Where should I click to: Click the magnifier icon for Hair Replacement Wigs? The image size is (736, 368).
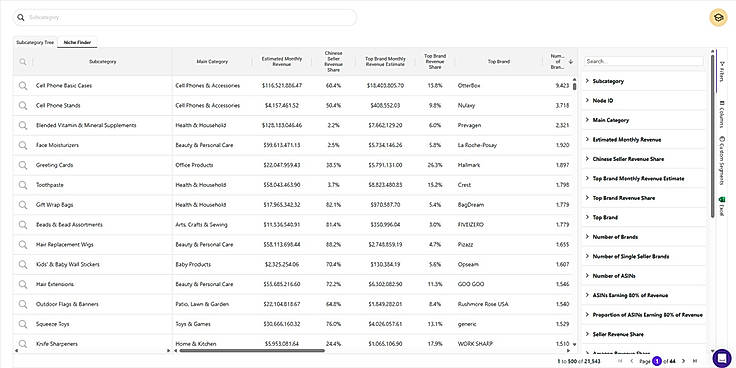coord(23,245)
